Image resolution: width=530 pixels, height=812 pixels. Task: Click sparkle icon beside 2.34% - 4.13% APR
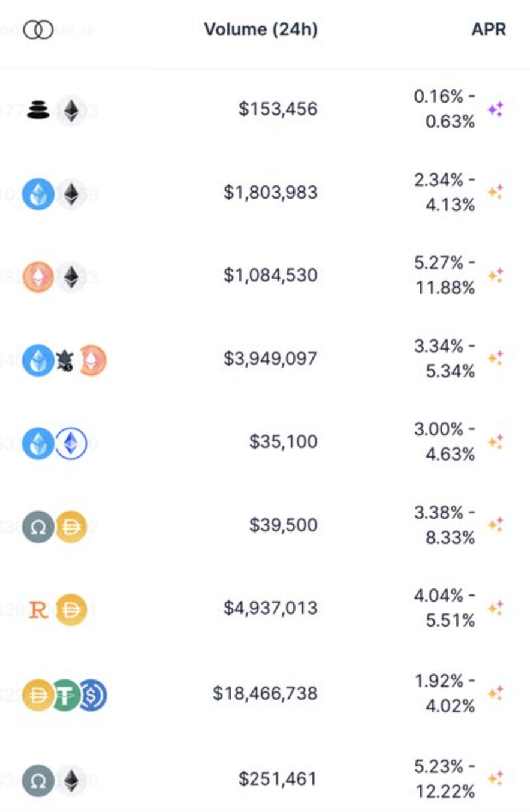[495, 192]
